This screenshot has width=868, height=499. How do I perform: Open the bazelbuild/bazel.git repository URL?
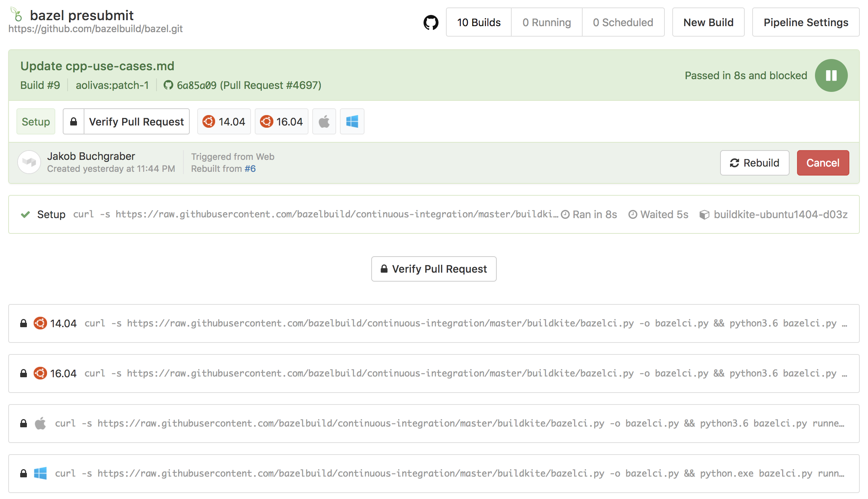click(x=96, y=29)
